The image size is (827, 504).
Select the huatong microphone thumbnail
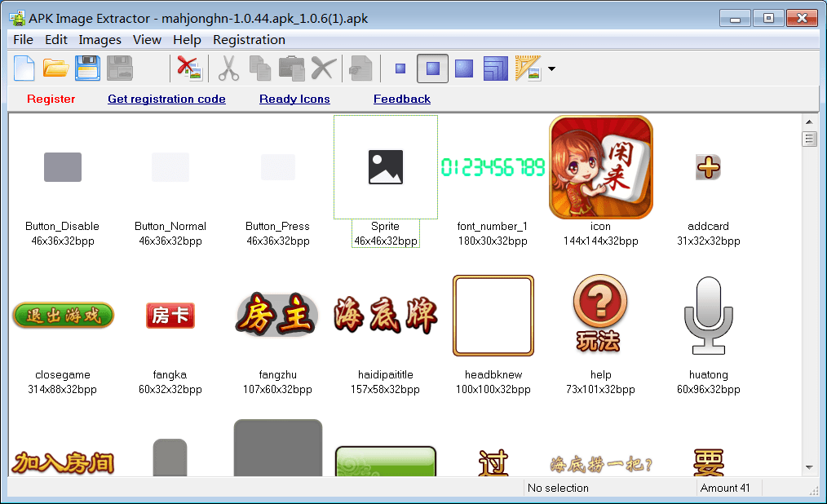(x=708, y=316)
